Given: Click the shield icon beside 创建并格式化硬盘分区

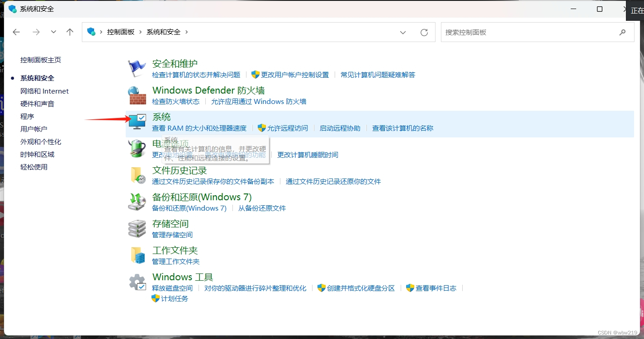Looking at the screenshot, I should [322, 288].
